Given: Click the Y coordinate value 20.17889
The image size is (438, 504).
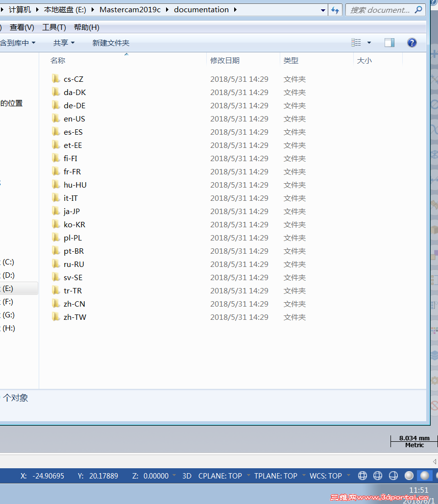Looking at the screenshot, I should [x=103, y=476].
